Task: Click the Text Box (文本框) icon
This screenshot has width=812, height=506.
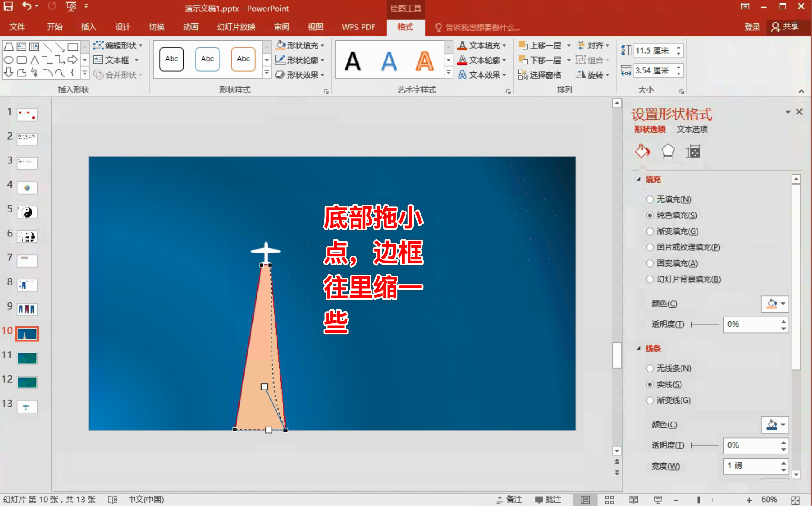Action: tap(98, 60)
